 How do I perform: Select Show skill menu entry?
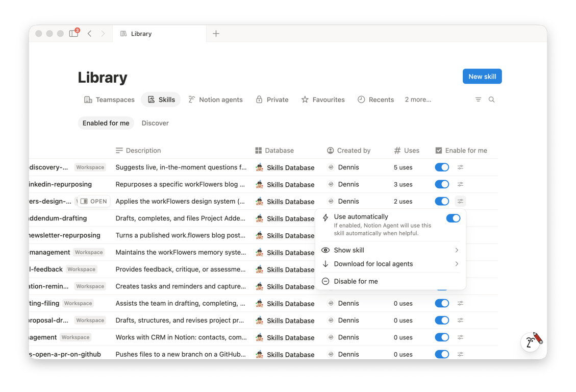(390, 250)
